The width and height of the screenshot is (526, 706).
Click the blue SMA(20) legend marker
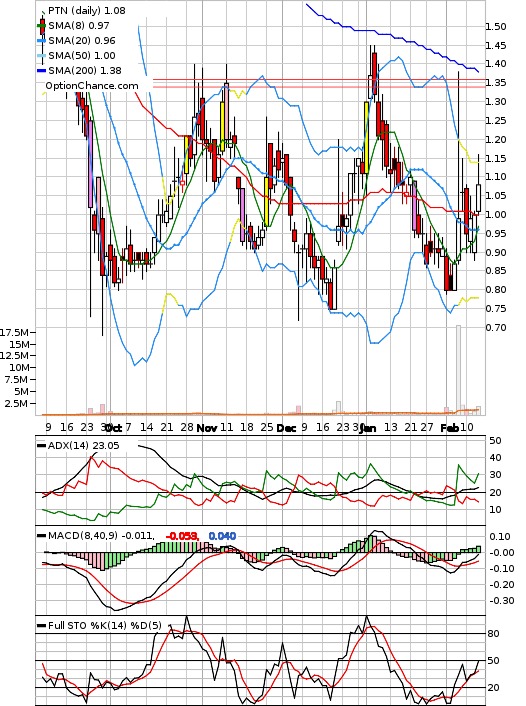tap(42, 41)
